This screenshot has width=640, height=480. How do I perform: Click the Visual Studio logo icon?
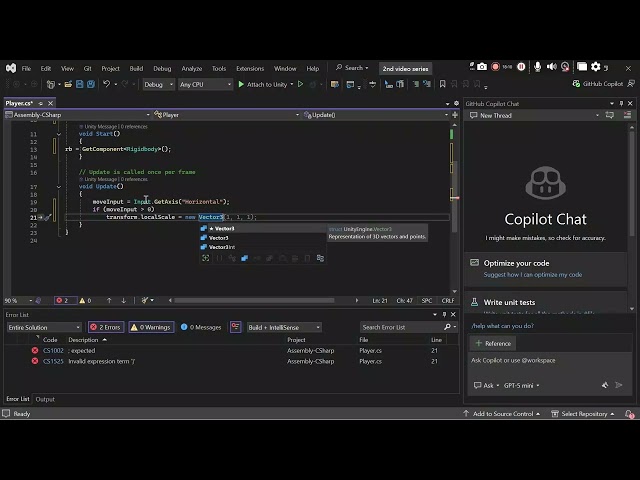[11, 68]
